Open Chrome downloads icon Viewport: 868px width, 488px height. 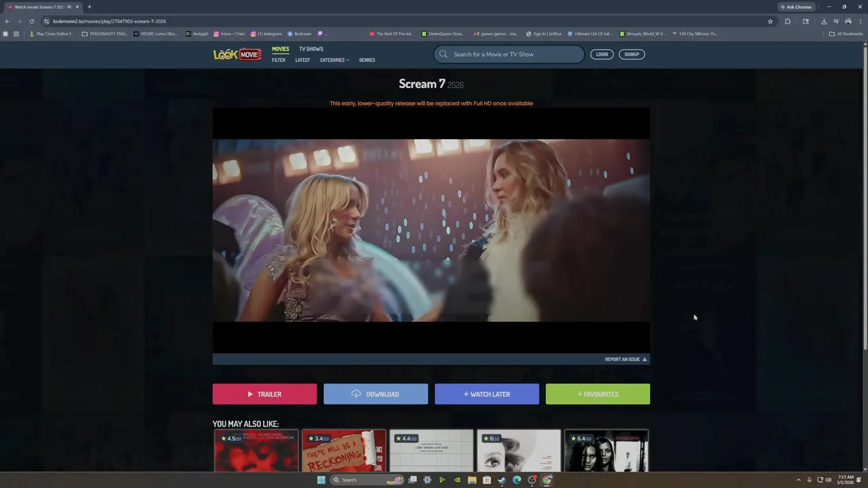[x=824, y=21]
